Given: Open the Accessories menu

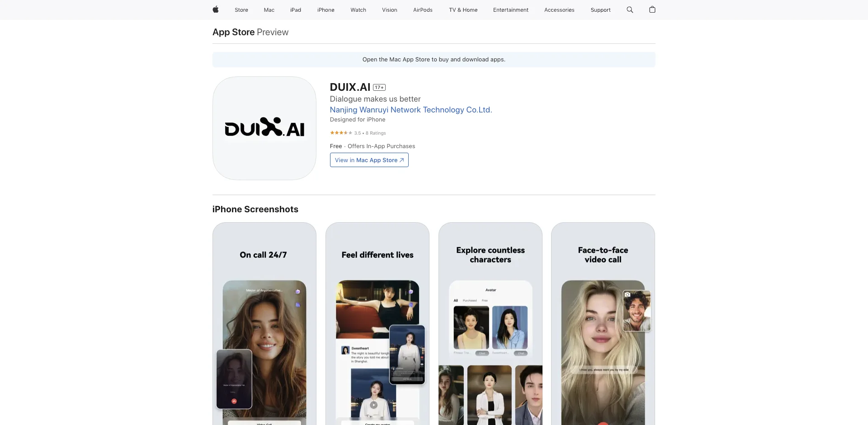Looking at the screenshot, I should point(559,10).
